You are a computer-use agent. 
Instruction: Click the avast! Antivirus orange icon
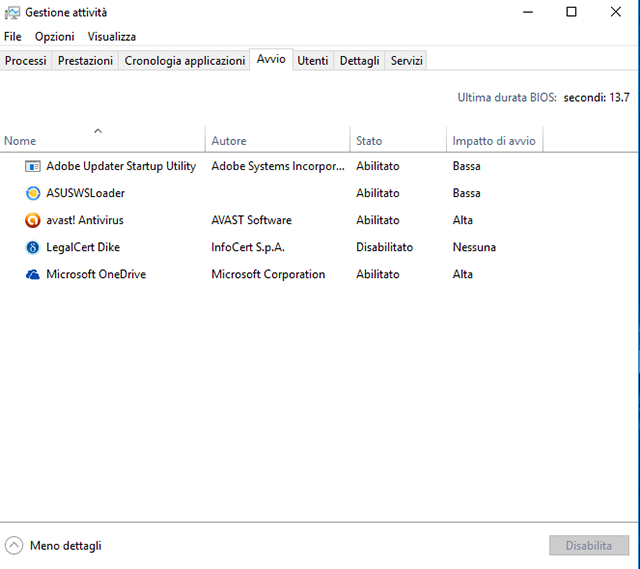[x=33, y=220]
